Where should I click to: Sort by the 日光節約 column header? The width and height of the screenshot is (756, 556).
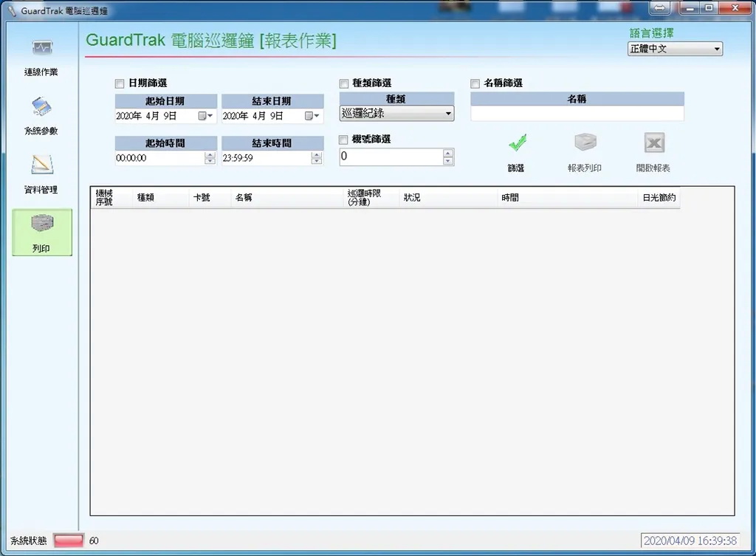click(x=659, y=198)
